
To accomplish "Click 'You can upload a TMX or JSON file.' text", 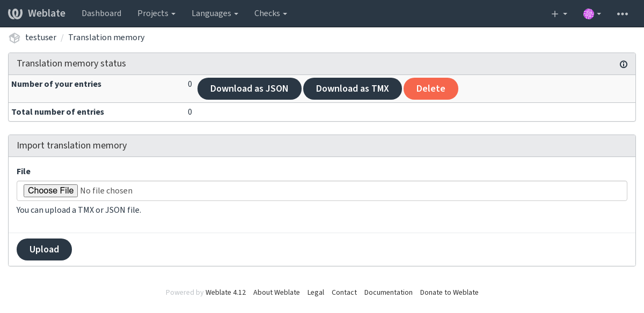I will pos(79,210).
